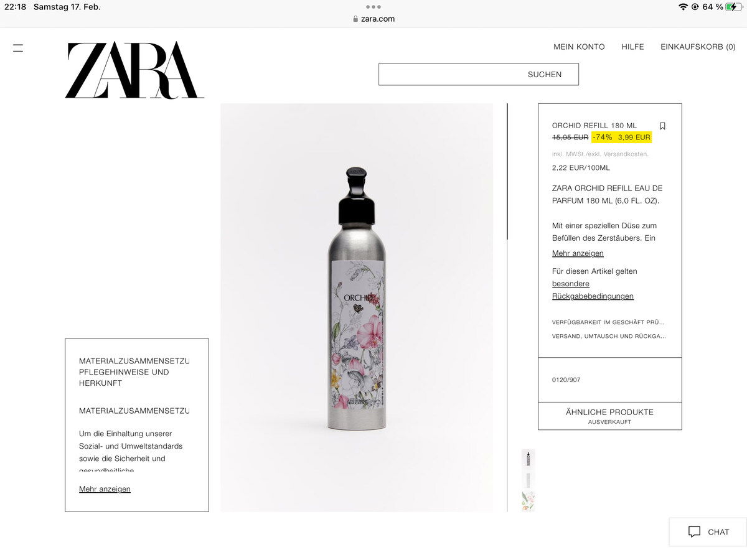
Task: Open Einkaufskorb (0)
Action: (x=698, y=47)
